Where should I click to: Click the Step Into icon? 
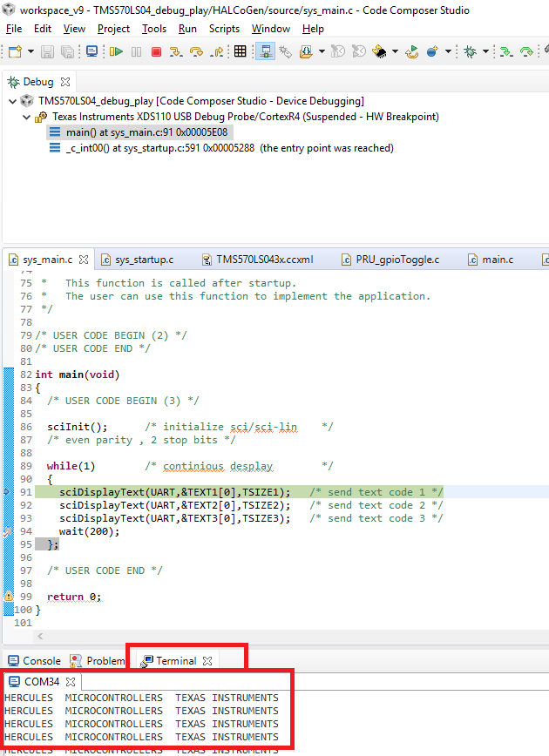[x=176, y=51]
